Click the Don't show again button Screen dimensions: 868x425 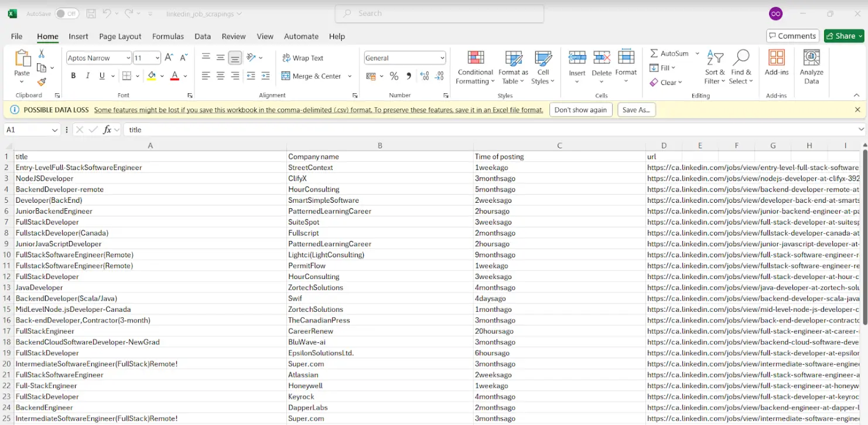click(580, 109)
